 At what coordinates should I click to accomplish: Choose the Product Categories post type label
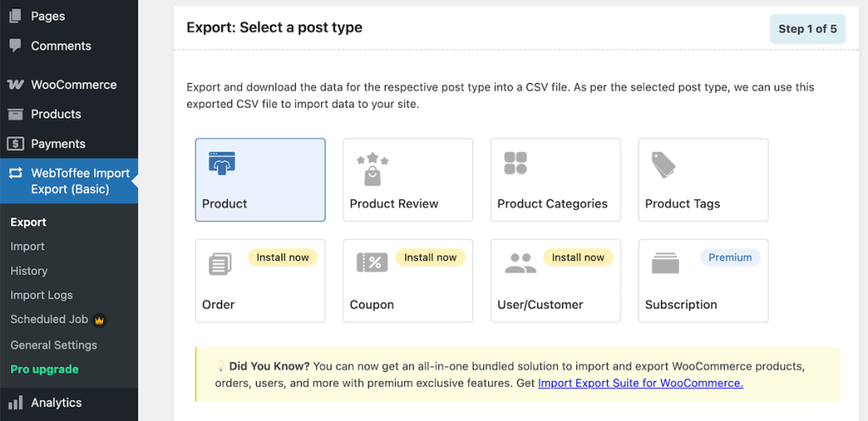pyautogui.click(x=553, y=203)
